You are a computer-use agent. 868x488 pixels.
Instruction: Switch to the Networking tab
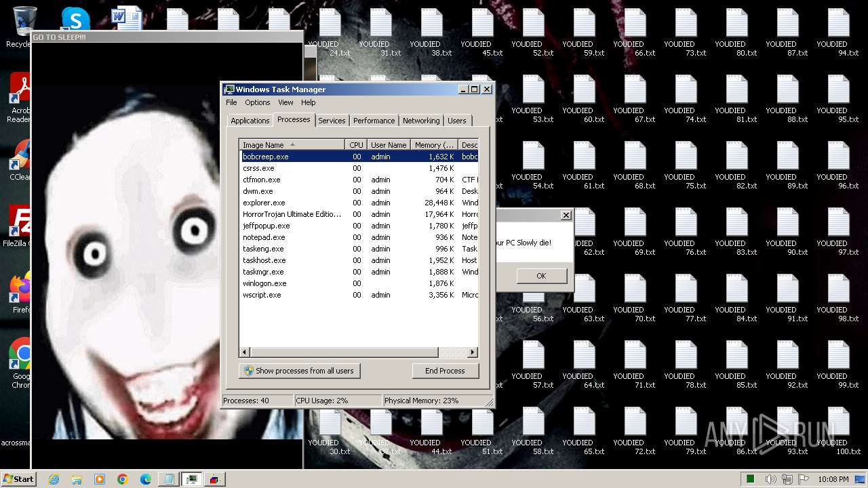[x=421, y=121]
